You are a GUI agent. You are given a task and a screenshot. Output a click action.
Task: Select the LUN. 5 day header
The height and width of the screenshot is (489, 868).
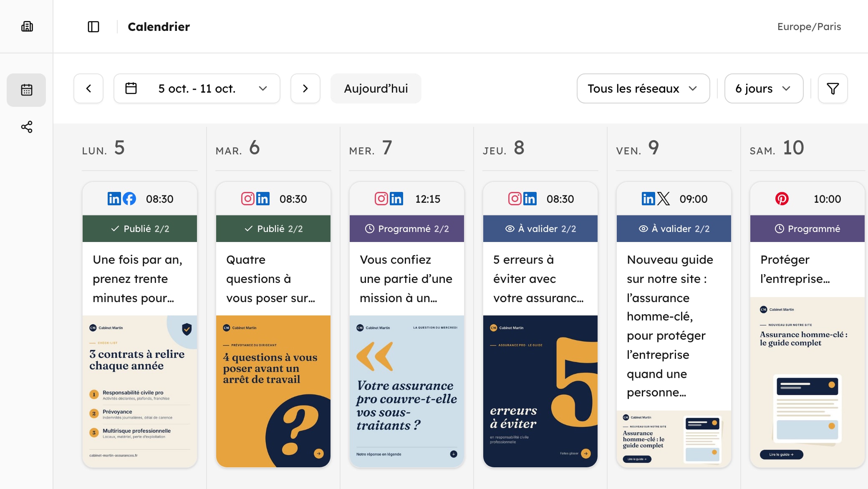pyautogui.click(x=103, y=148)
